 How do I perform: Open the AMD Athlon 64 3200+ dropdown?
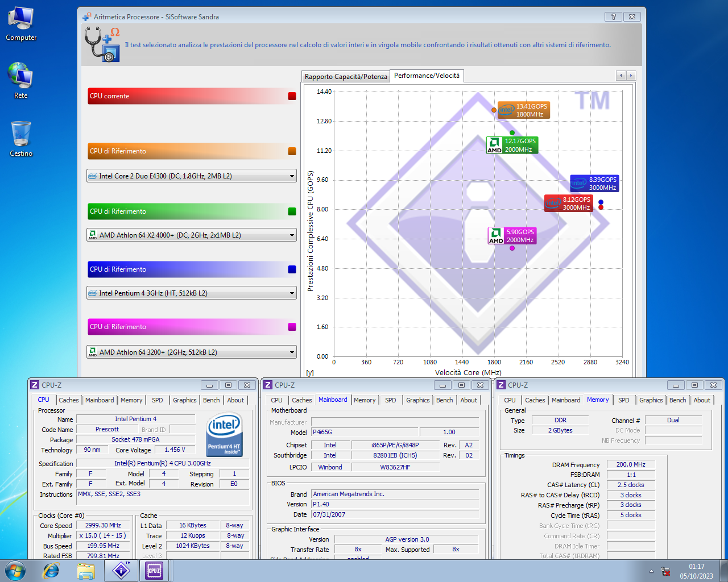[292, 352]
